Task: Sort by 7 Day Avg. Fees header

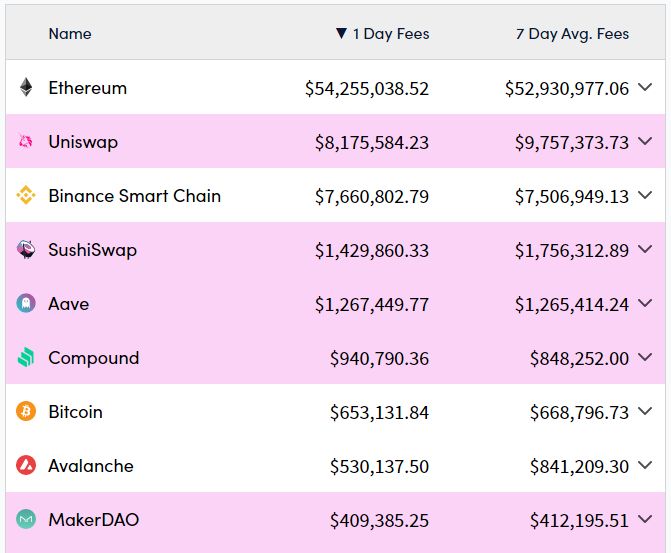Action: [572, 34]
